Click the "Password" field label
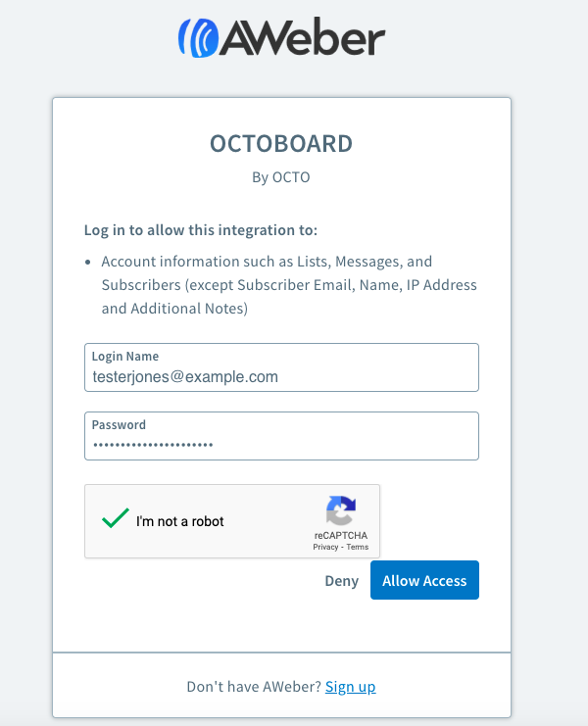588x726 pixels. click(119, 425)
